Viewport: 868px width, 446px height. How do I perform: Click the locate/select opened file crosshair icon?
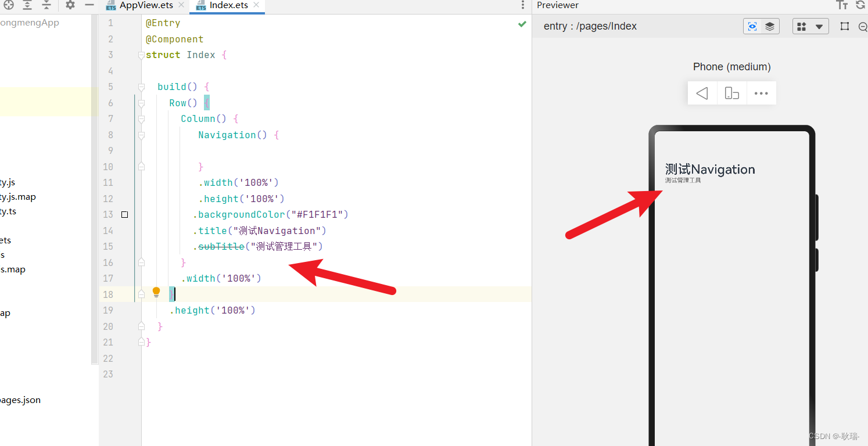click(x=9, y=5)
